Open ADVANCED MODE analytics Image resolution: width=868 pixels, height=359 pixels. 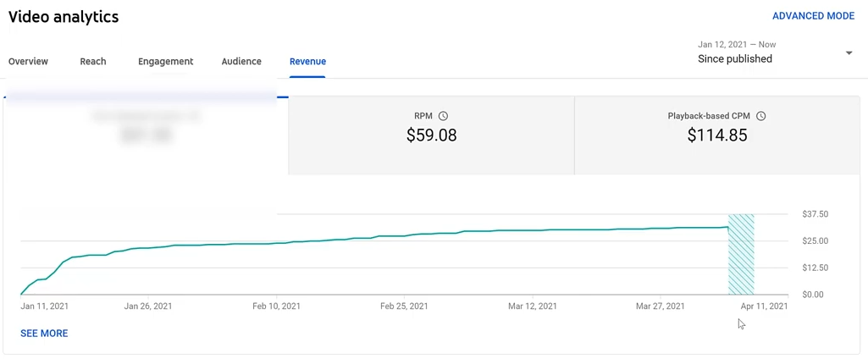(x=813, y=16)
